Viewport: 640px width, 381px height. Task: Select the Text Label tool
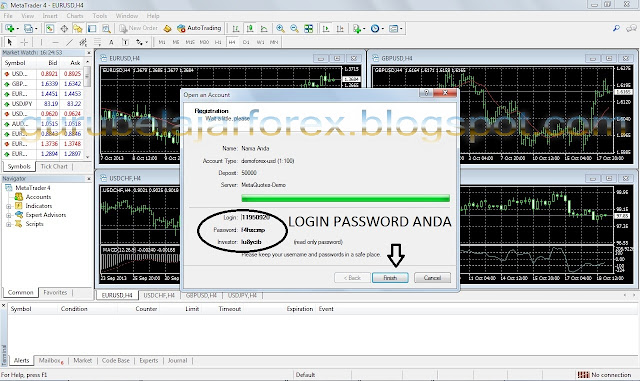[125, 42]
